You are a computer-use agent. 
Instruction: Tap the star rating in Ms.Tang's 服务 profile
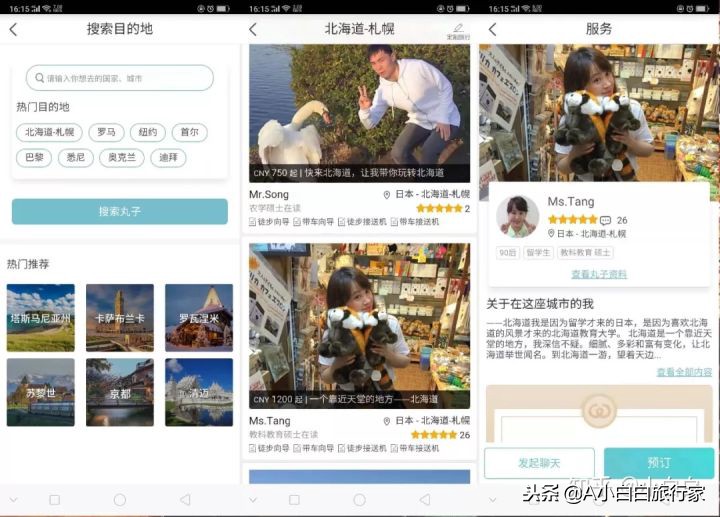pyautogui.click(x=572, y=219)
